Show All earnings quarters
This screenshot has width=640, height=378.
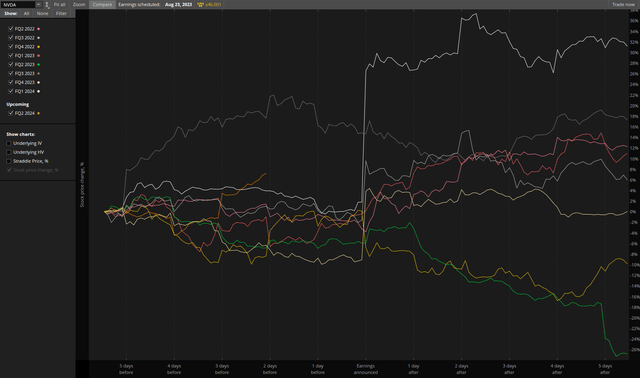(x=27, y=13)
